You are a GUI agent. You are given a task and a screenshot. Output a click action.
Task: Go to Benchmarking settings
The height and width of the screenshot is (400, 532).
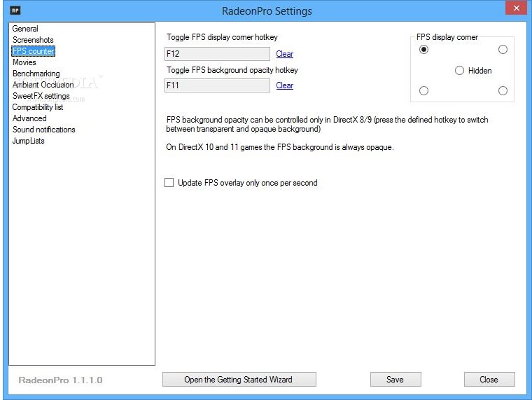36,74
